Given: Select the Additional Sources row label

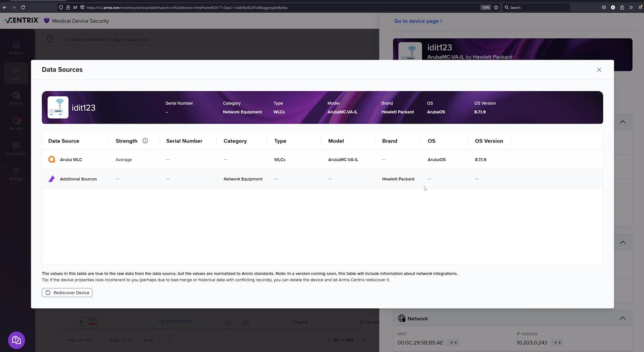Looking at the screenshot, I should point(78,179).
